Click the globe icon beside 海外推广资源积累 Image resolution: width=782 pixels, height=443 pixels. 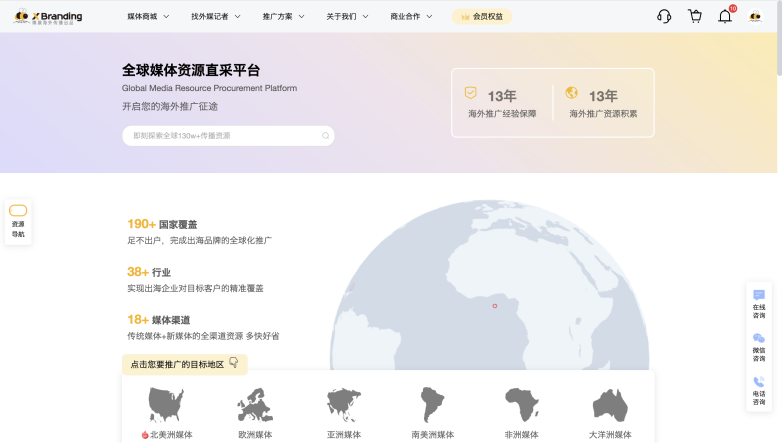coord(572,93)
